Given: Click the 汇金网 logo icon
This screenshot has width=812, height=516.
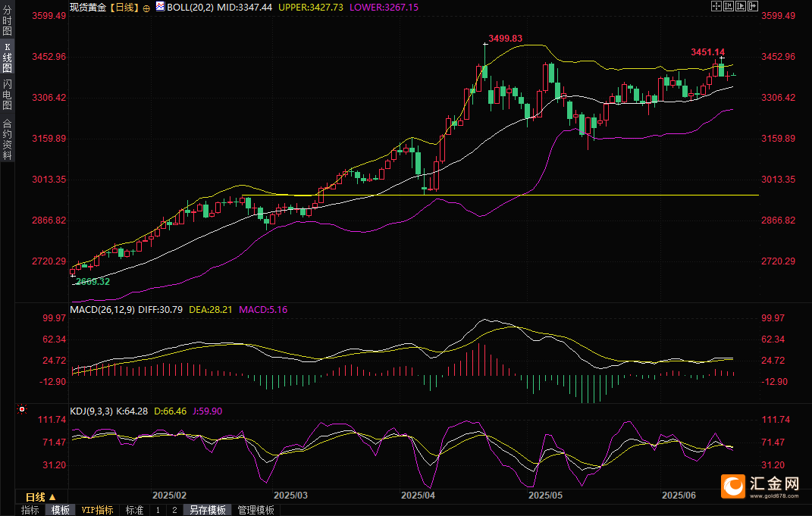Looking at the screenshot, I should (733, 486).
